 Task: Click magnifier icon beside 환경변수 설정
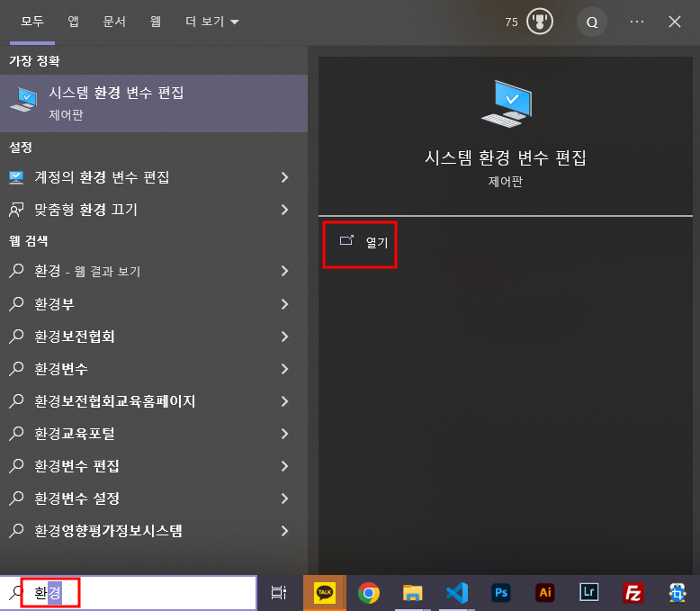pos(16,498)
